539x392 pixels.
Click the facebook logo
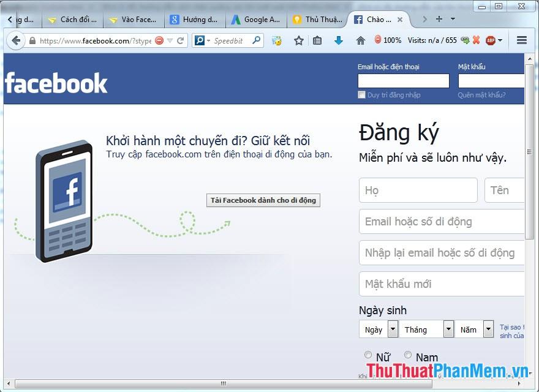tap(56, 83)
